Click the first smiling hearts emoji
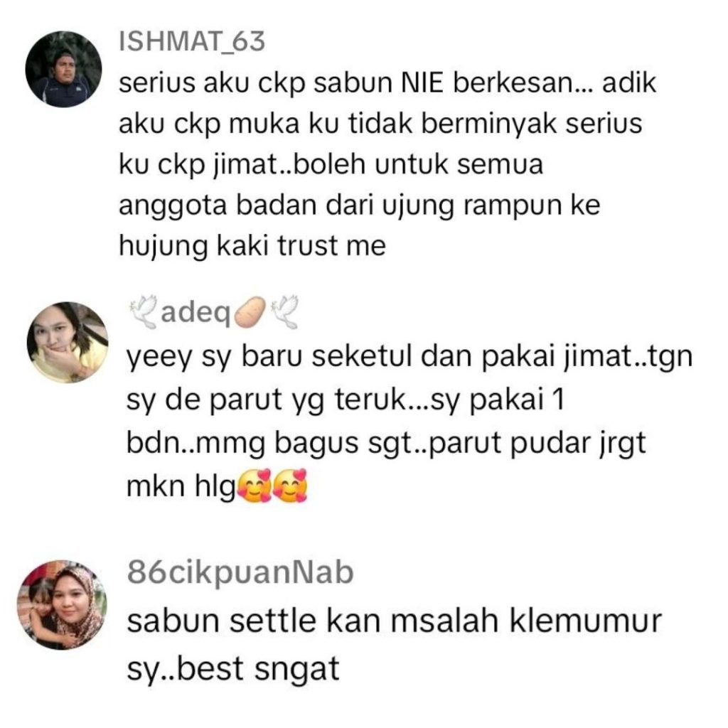The image size is (728, 728). tap(255, 486)
